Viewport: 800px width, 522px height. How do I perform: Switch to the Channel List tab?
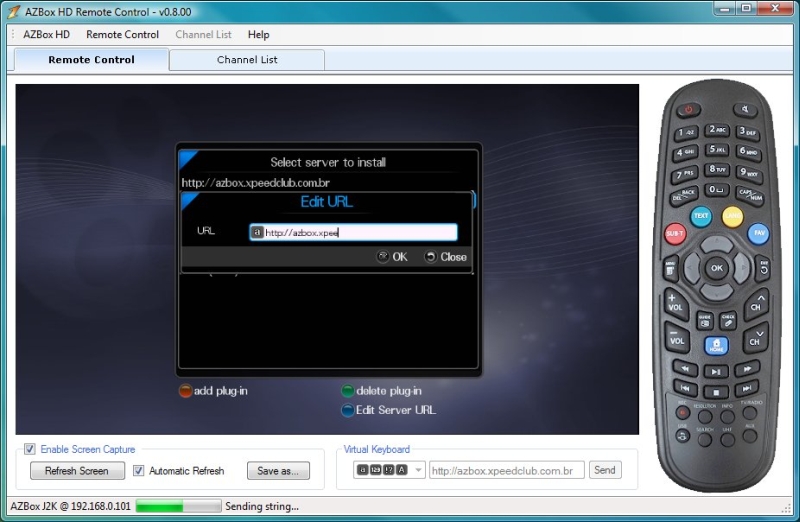(247, 60)
